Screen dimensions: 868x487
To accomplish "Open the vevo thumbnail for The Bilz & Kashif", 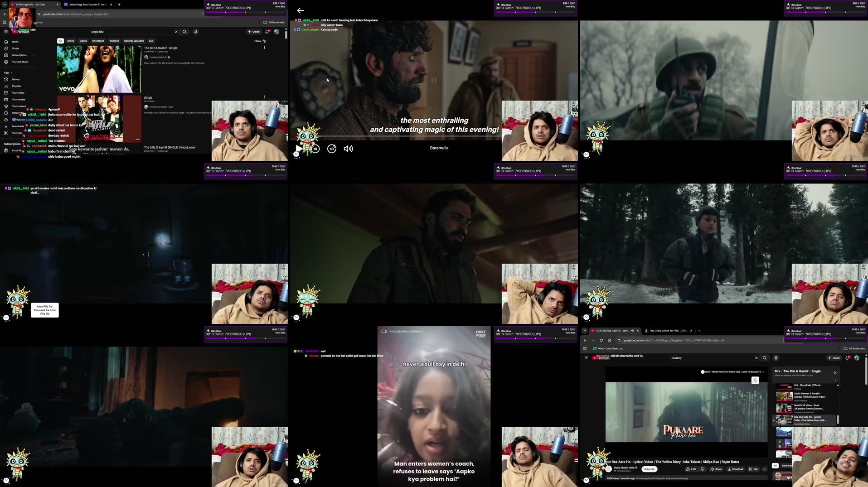I will [99, 69].
